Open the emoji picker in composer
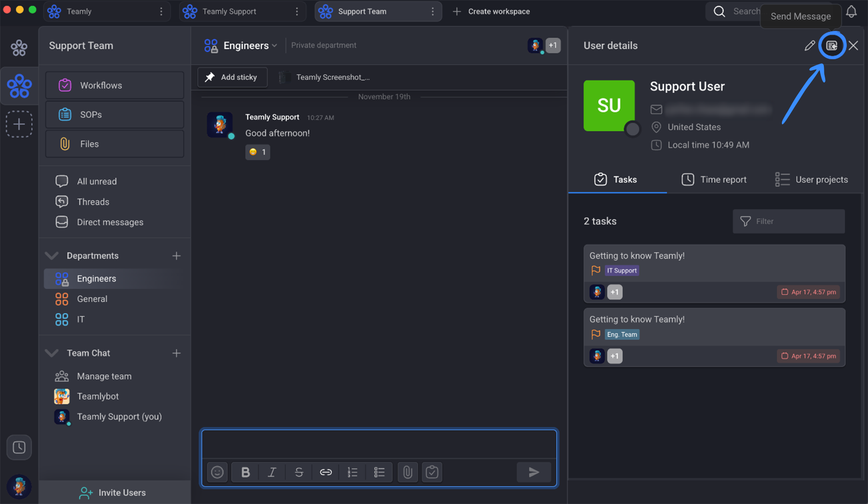This screenshot has width=868, height=504. click(x=217, y=472)
